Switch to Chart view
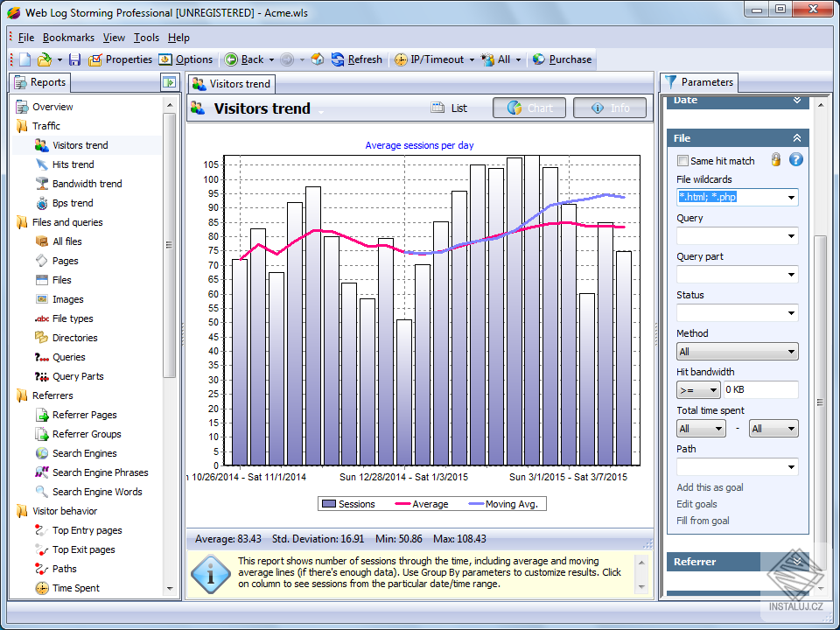This screenshot has height=630, width=840. tap(529, 108)
